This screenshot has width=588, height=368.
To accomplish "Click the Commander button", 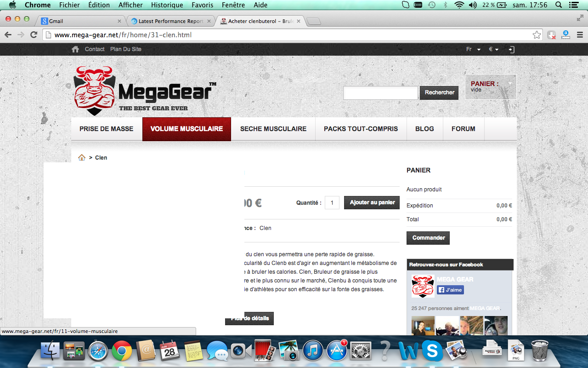I will [428, 238].
